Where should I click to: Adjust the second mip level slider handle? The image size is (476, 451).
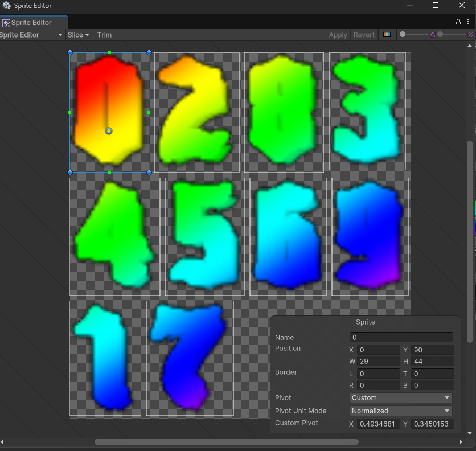coord(440,34)
